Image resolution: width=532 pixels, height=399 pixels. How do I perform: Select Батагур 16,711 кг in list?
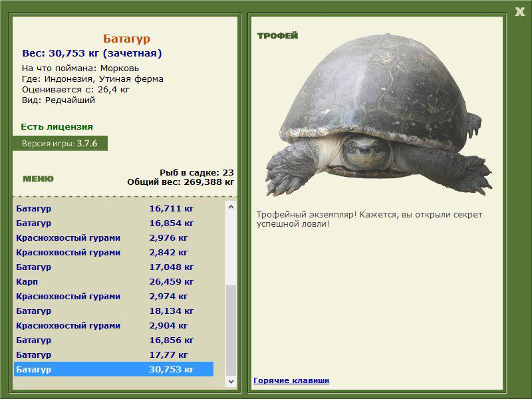pos(113,208)
